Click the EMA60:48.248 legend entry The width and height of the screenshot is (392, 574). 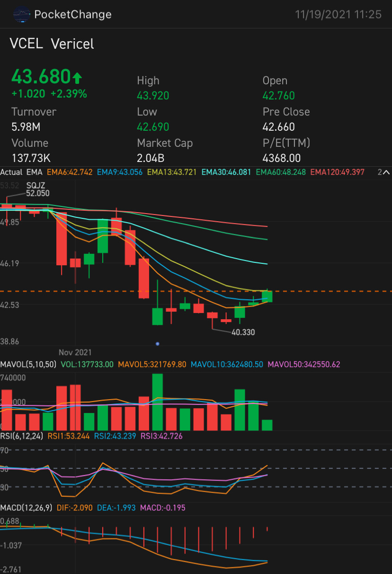[281, 172]
